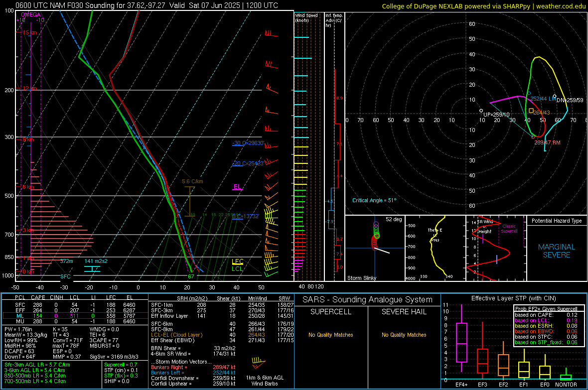Click 'ConvT = 71F' value
Viewport: 588px width, 390px height.
point(67,340)
